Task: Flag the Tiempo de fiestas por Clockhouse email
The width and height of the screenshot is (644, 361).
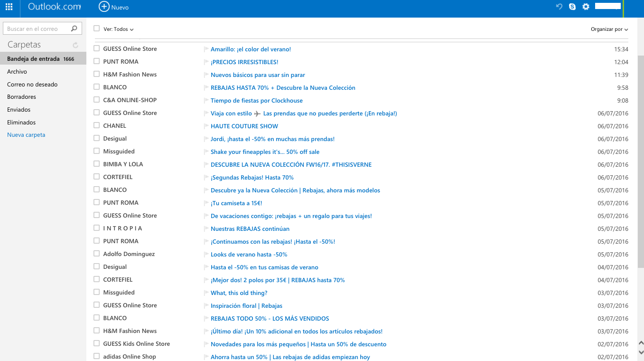Action: (x=206, y=101)
